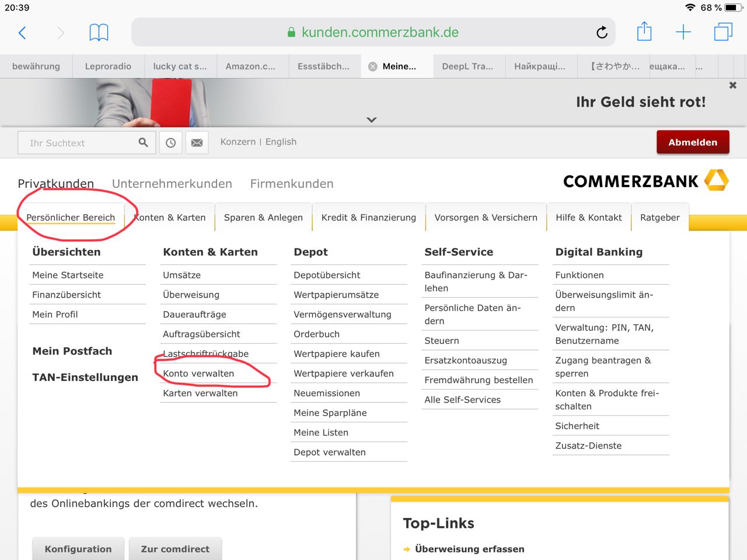Open Fremdwährung bestellen link
The width and height of the screenshot is (747, 560).
[479, 380]
